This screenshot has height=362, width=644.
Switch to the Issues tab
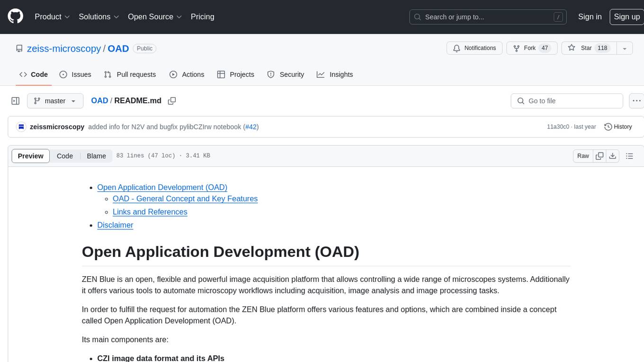point(75,74)
